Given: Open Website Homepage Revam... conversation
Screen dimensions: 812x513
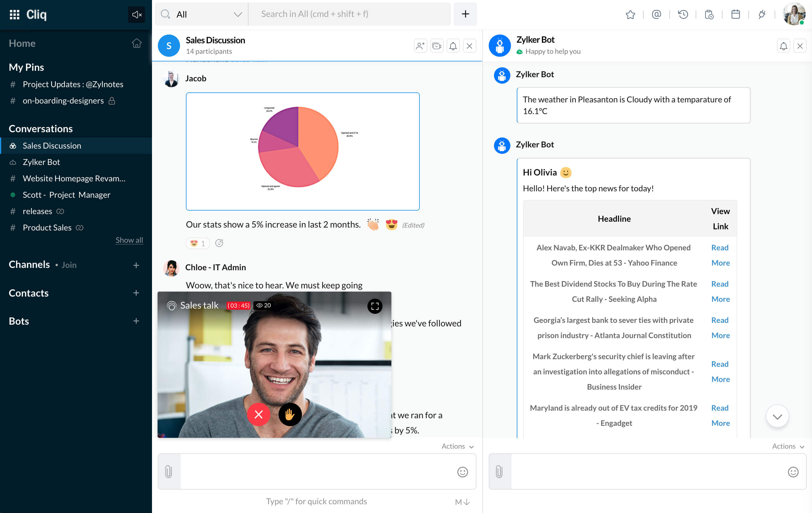Looking at the screenshot, I should pyautogui.click(x=74, y=178).
